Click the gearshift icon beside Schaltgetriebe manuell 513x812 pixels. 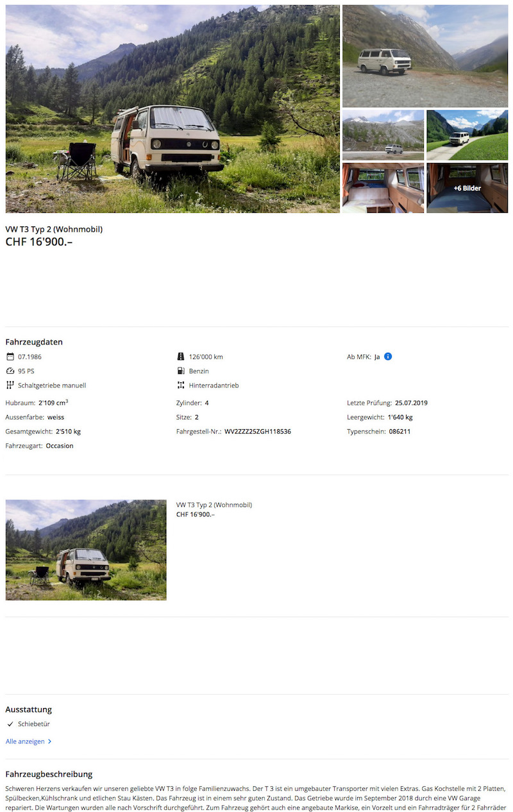tap(10, 385)
